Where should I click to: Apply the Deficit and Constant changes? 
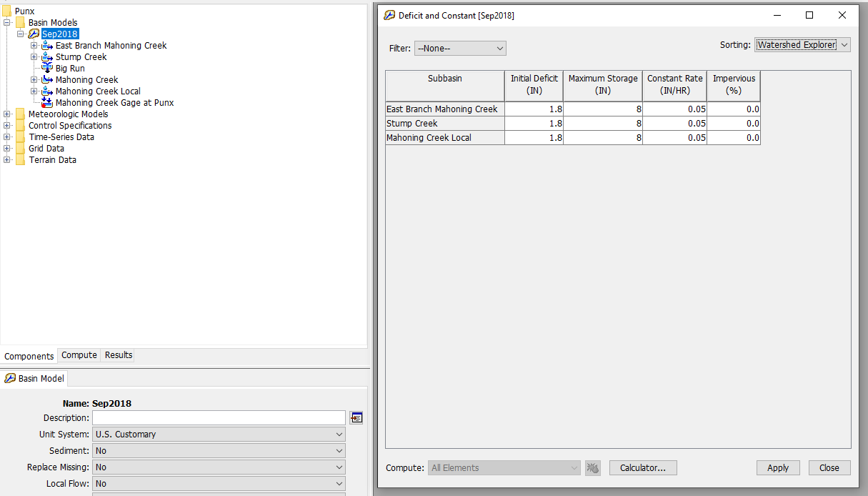pyautogui.click(x=778, y=467)
